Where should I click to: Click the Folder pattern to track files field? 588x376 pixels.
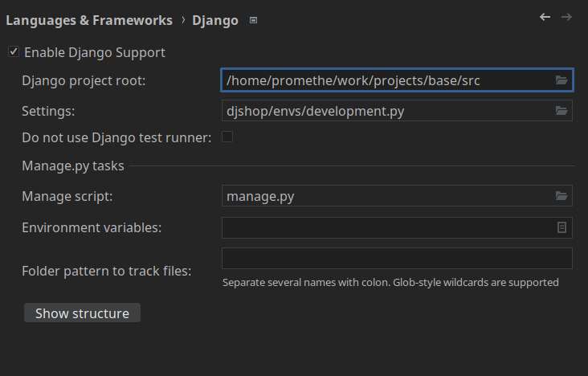click(x=397, y=258)
